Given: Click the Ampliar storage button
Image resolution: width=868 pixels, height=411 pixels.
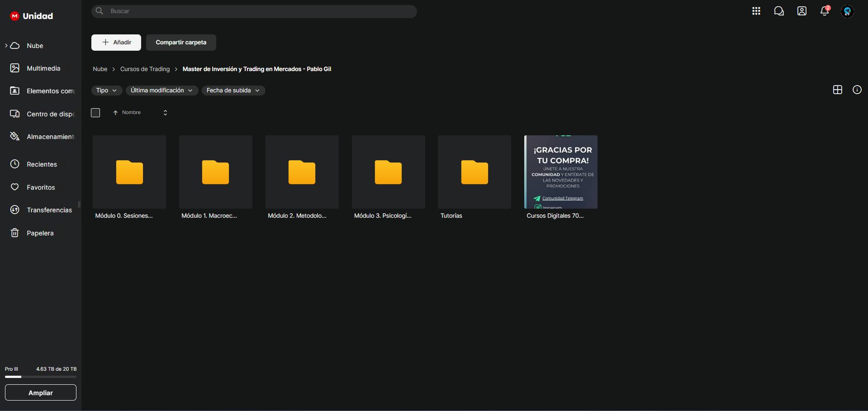Looking at the screenshot, I should pyautogui.click(x=41, y=392).
